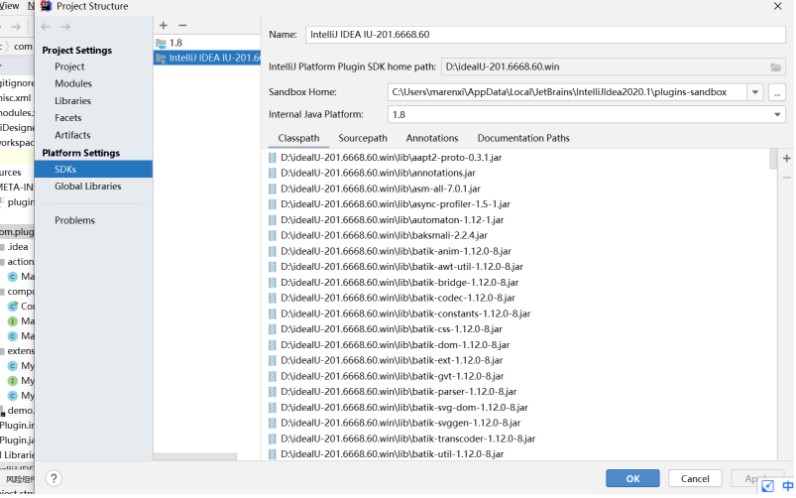This screenshot has width=796, height=498.
Task: Select batik-awt-util-1.12.0-8.jar classpath entry
Action: click(x=402, y=267)
